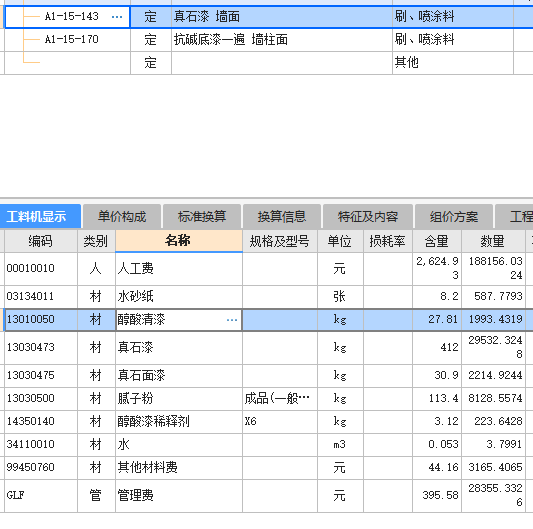Screen dimensions: 533x529
Task: Click the 规格及型号 column header
Action: [280, 241]
